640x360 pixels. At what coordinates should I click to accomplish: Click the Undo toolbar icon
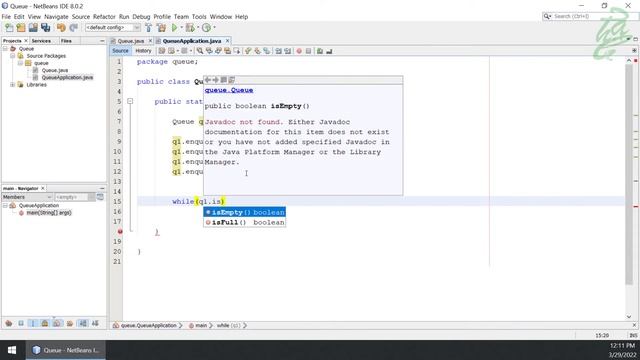click(x=61, y=28)
